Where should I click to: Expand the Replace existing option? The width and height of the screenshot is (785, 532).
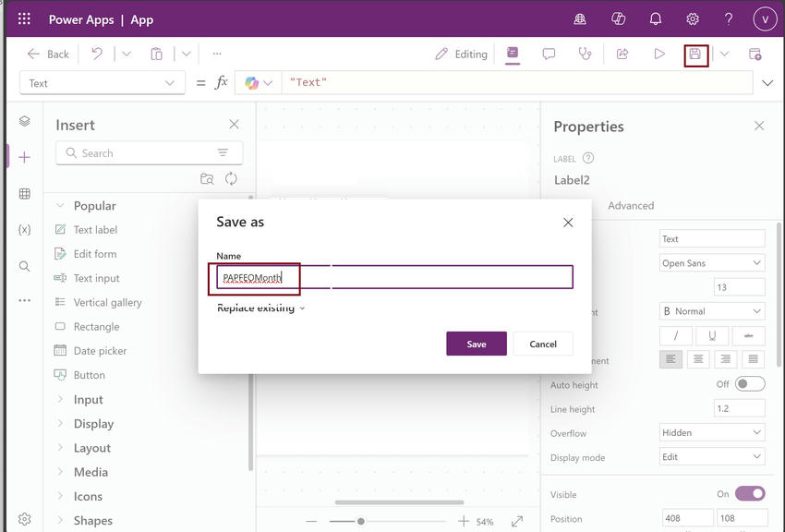coord(260,308)
